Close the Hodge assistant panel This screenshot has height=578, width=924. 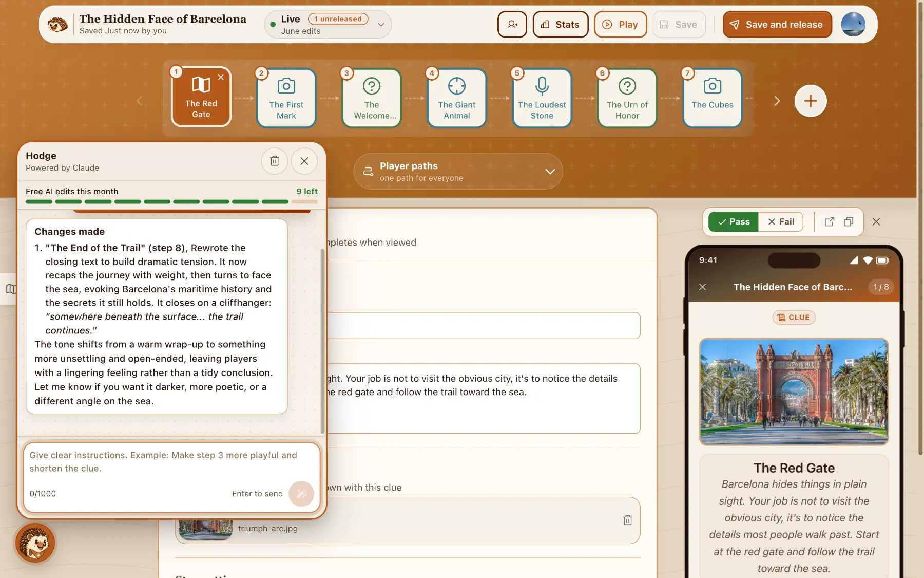(304, 161)
